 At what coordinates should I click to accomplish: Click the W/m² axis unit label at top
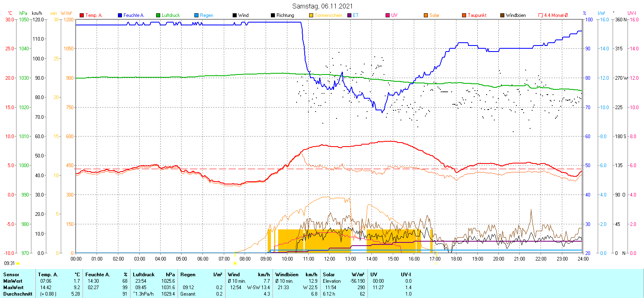(x=66, y=13)
